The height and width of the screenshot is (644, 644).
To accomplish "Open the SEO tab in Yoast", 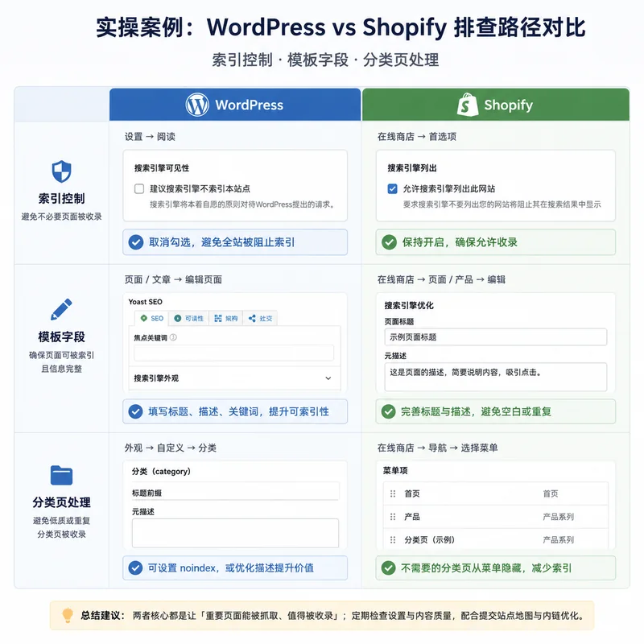I will tap(152, 318).
